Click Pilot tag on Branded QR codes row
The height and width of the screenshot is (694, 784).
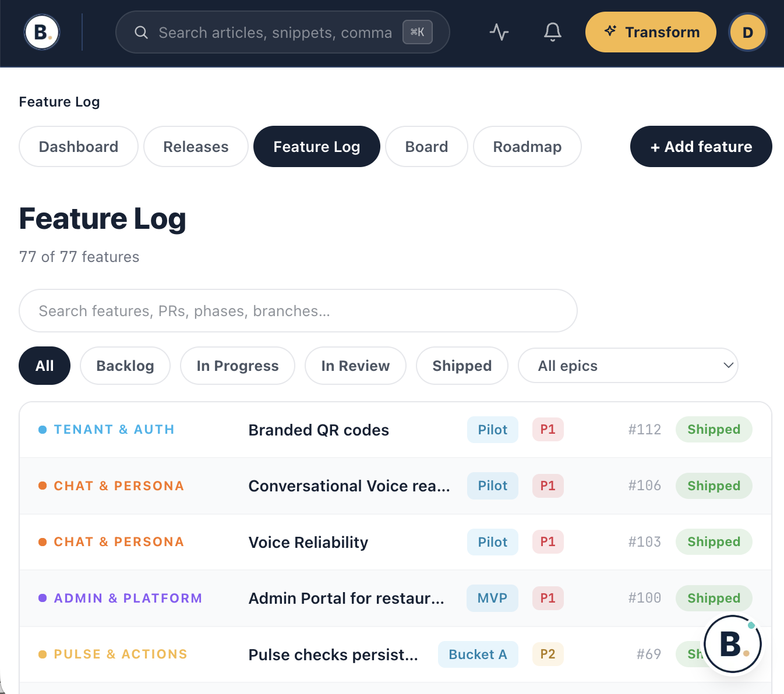pos(493,430)
